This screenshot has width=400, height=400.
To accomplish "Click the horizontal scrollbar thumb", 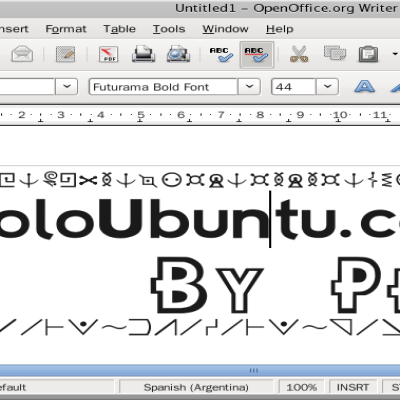I will 200,370.
